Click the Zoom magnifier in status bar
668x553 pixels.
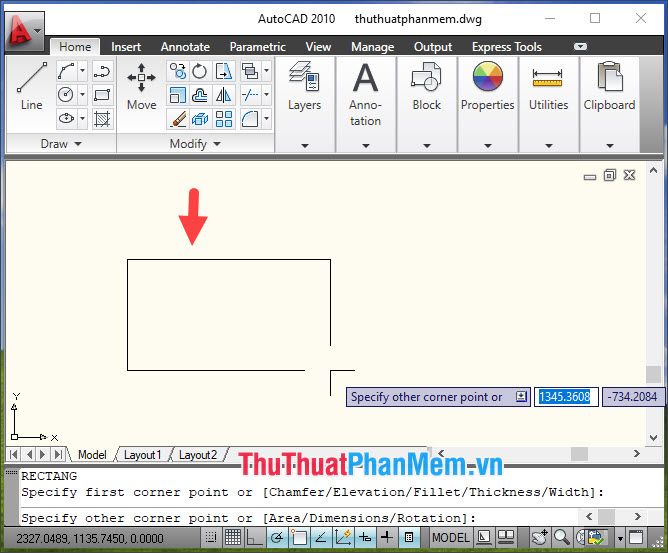[x=562, y=537]
